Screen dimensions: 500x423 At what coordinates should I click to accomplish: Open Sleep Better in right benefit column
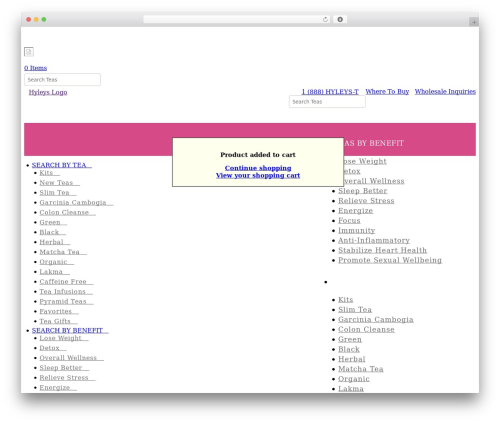point(363,191)
